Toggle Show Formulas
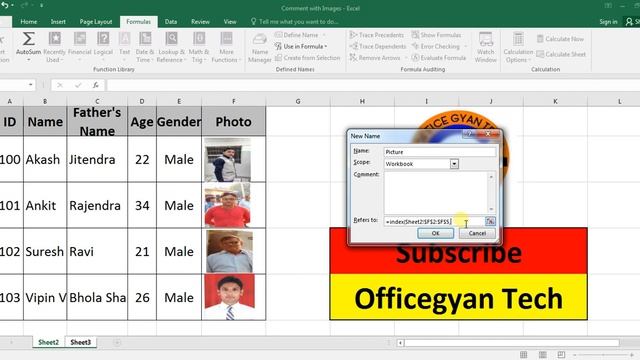Screen dimensions: 640x360 (x=436, y=35)
